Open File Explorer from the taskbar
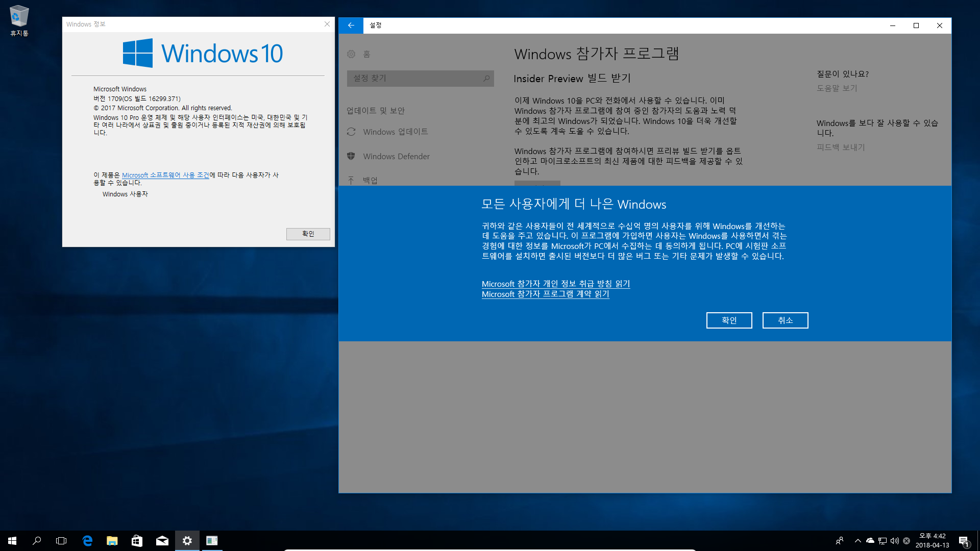Image resolution: width=980 pixels, height=551 pixels. [x=112, y=540]
